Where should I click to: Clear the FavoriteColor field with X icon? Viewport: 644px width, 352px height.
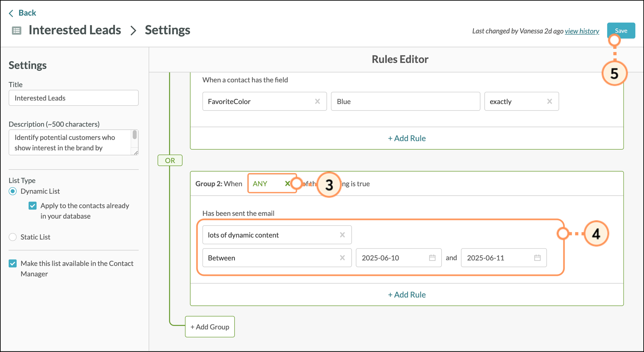(317, 101)
